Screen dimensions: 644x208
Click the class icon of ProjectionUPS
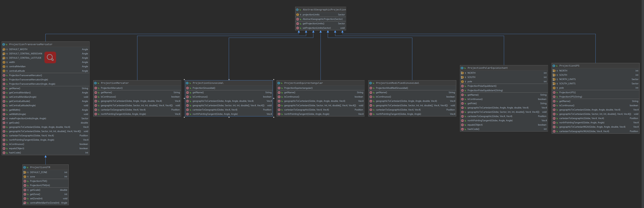click(554, 66)
